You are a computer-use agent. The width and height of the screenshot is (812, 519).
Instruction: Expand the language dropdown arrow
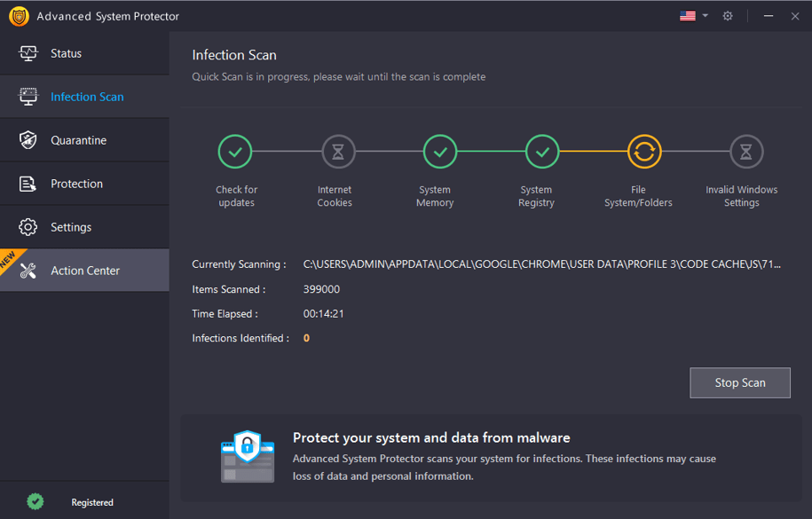[706, 16]
